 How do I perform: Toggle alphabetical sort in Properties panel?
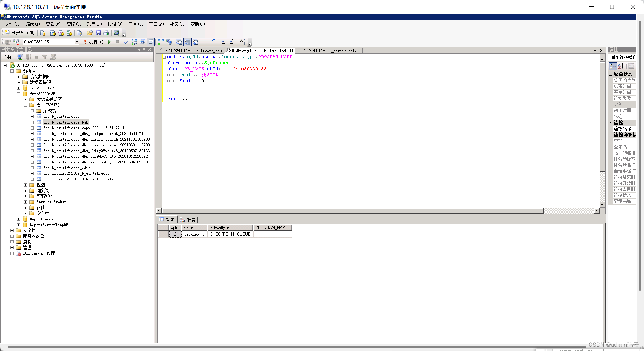(x=621, y=66)
